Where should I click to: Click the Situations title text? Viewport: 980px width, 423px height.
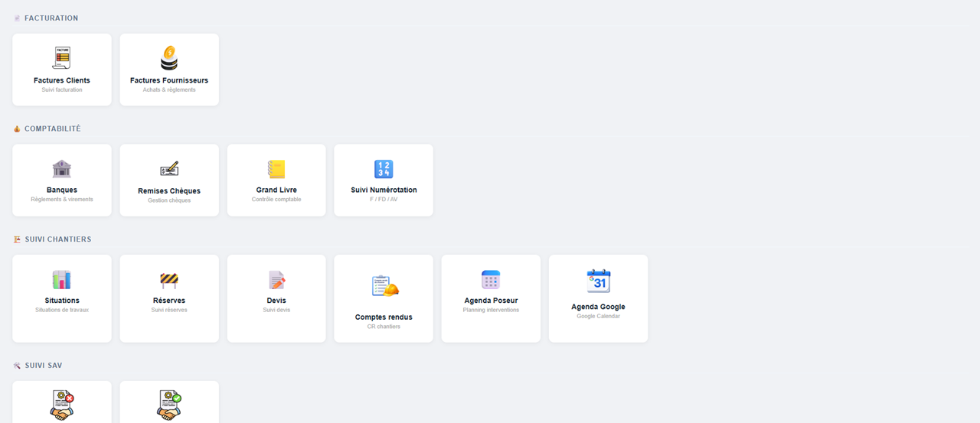(x=62, y=301)
